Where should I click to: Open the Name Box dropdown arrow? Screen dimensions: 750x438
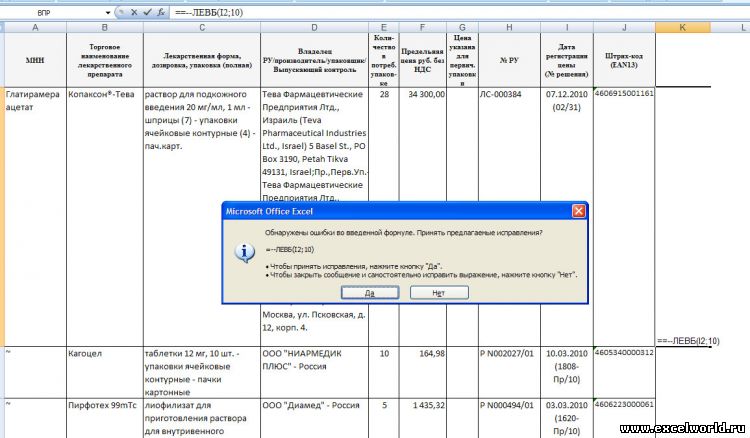(108, 13)
